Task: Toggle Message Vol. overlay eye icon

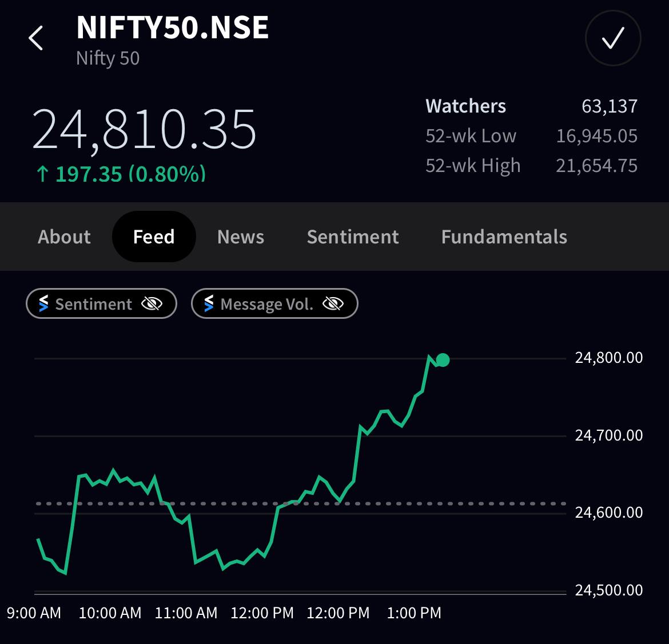Action: point(333,303)
